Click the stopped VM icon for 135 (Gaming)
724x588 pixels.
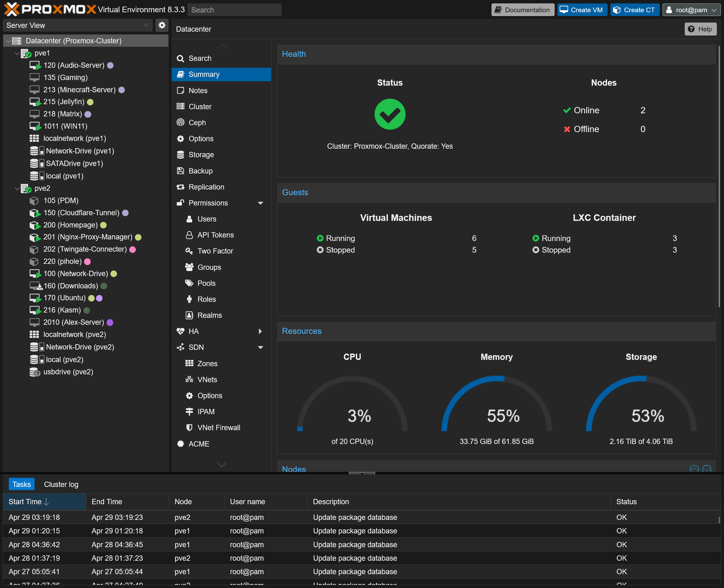click(x=35, y=78)
